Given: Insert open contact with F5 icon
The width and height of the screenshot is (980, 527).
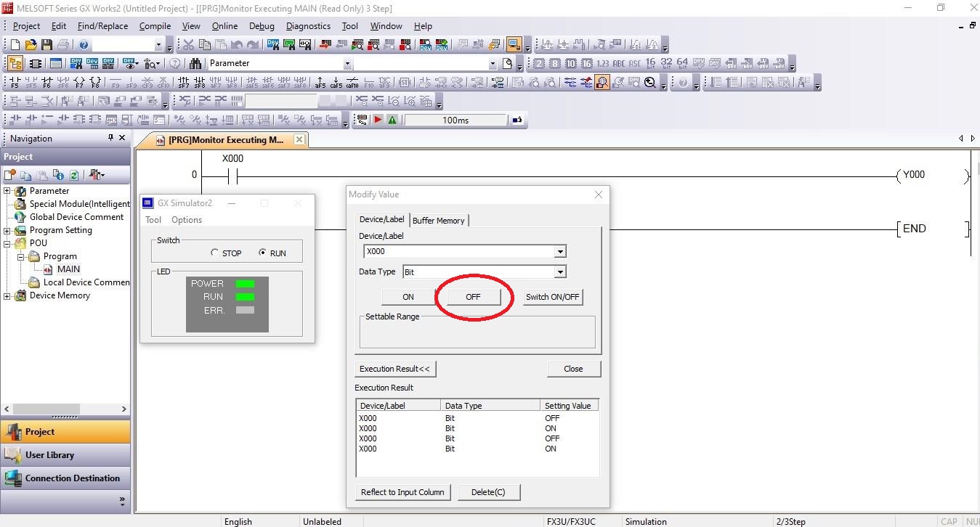Looking at the screenshot, I should [15, 82].
